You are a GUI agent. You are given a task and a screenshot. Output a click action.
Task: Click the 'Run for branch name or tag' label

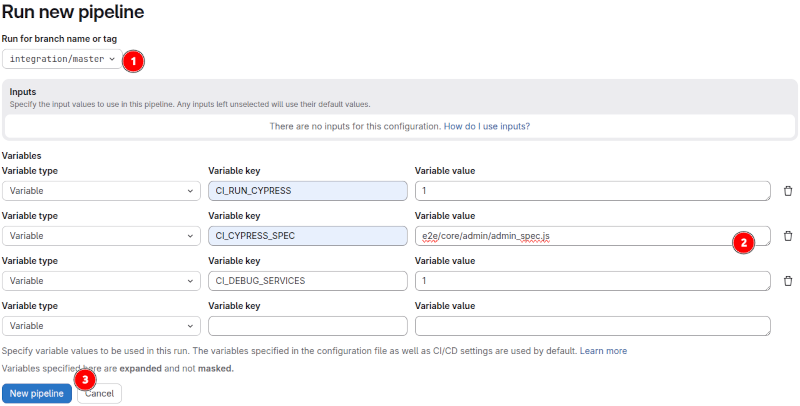coord(59,39)
